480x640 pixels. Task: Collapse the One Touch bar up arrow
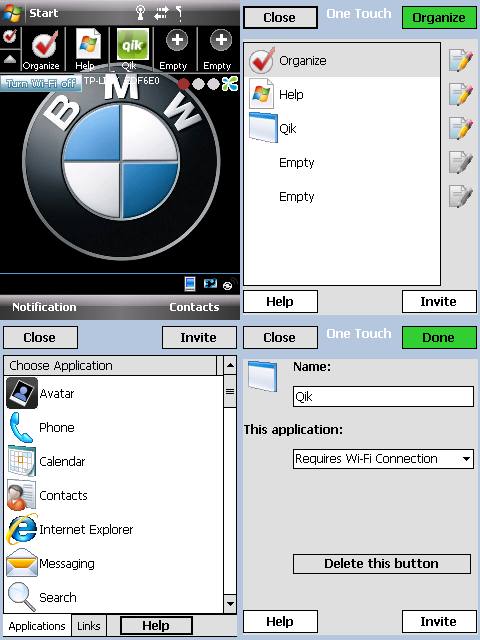click(9, 60)
